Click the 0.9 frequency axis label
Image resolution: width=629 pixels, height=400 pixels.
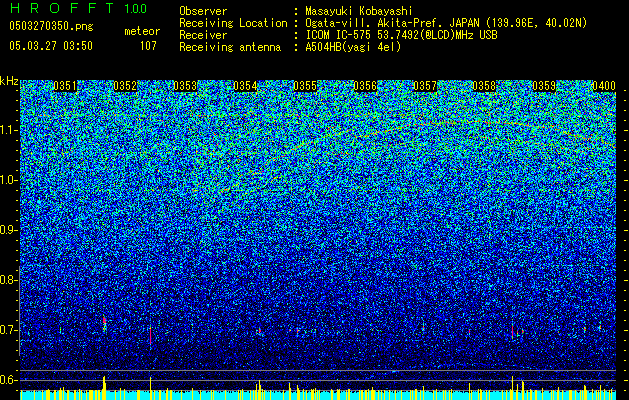point(8,230)
